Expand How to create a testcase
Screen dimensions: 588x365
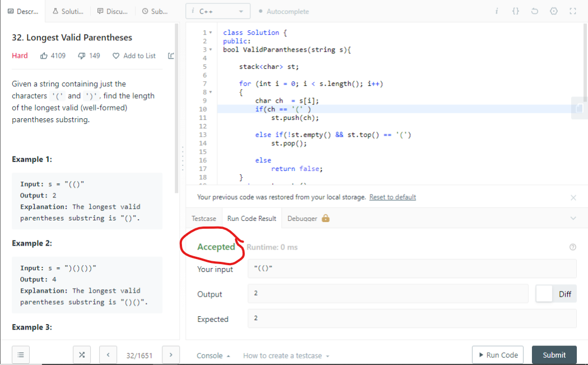point(286,355)
